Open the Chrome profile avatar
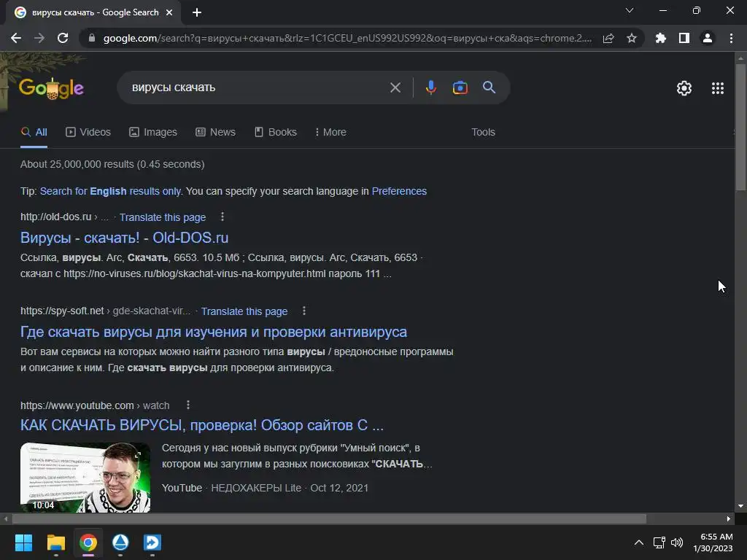 (x=708, y=38)
